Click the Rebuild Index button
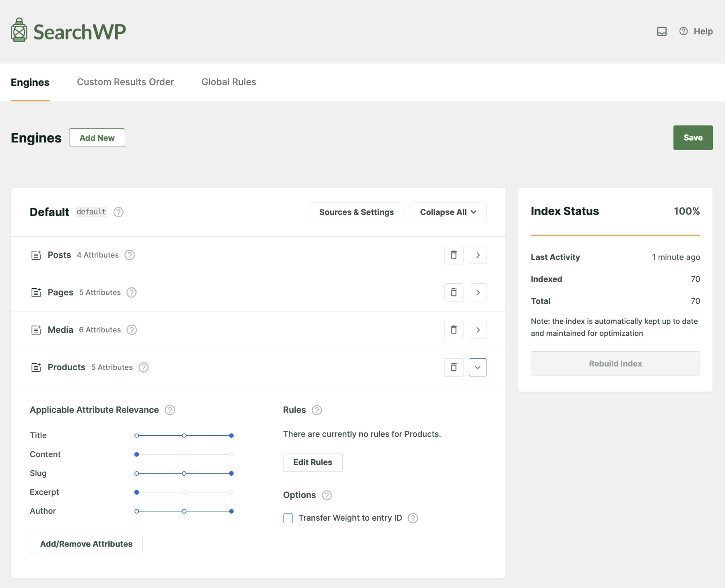The width and height of the screenshot is (725, 588). click(x=615, y=364)
